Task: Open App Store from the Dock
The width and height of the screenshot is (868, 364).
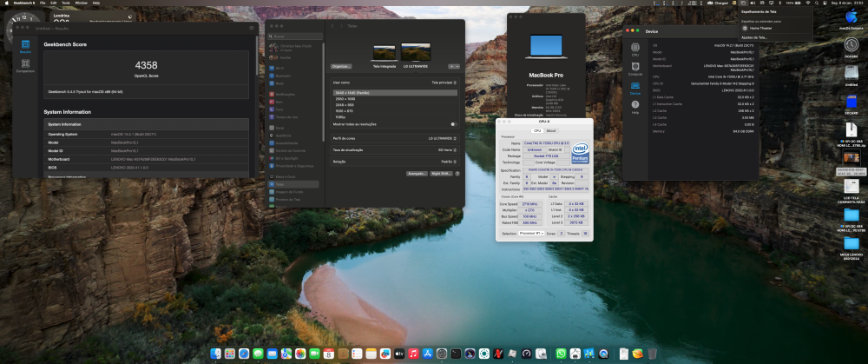Action: (427, 354)
